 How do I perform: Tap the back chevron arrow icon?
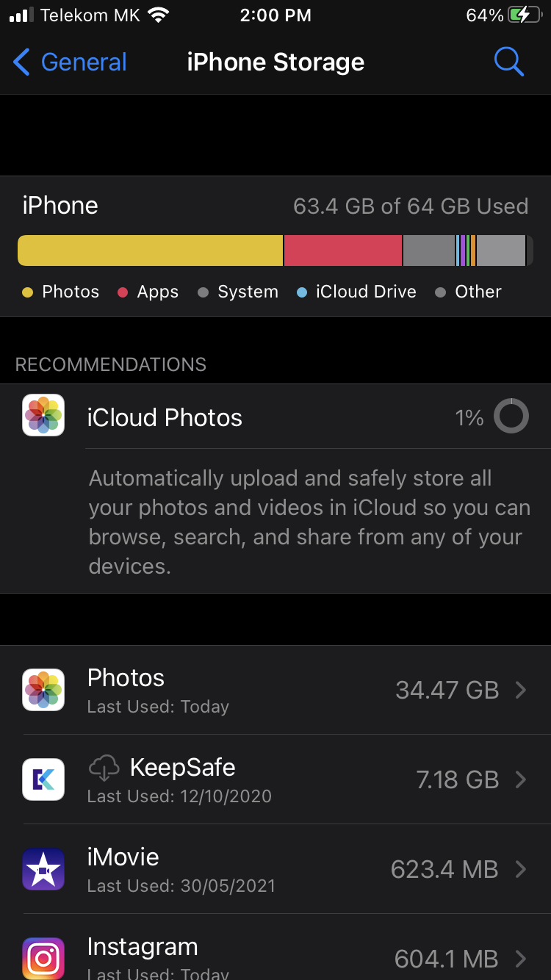click(x=22, y=62)
